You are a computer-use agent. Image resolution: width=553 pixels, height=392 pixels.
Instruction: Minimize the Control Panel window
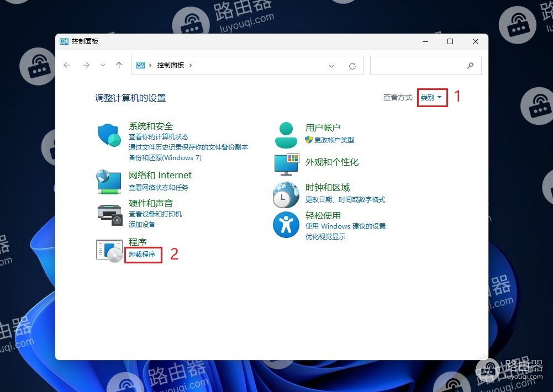tap(425, 41)
